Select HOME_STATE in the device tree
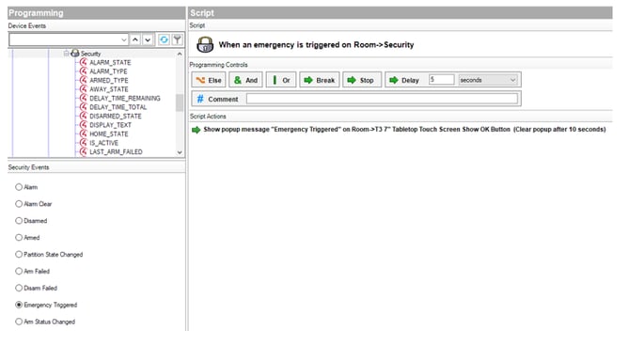 point(109,134)
